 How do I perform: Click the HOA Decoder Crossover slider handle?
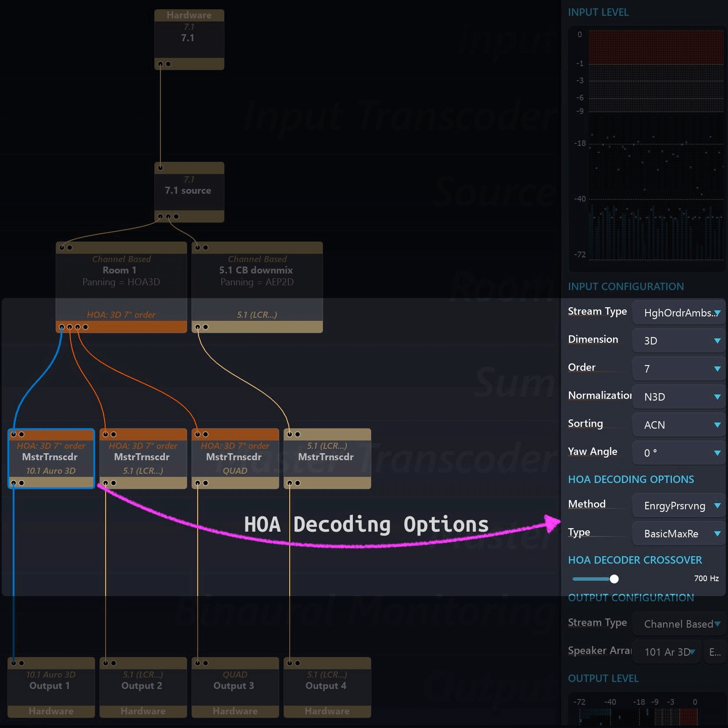coord(614,579)
